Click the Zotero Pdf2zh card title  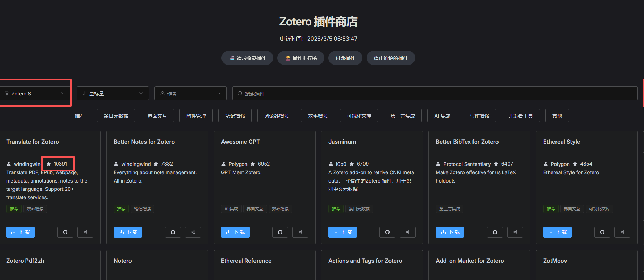click(x=25, y=261)
